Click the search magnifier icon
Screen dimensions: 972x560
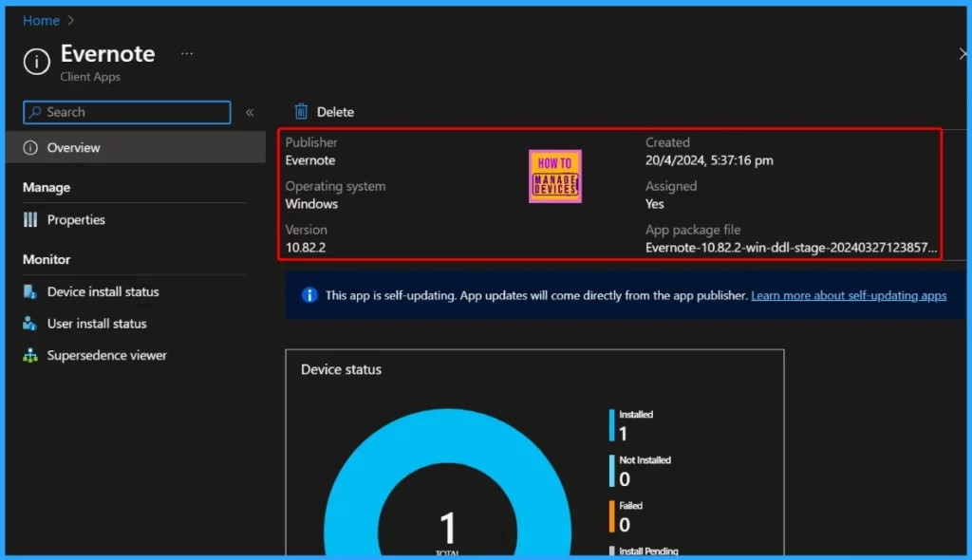(x=35, y=112)
